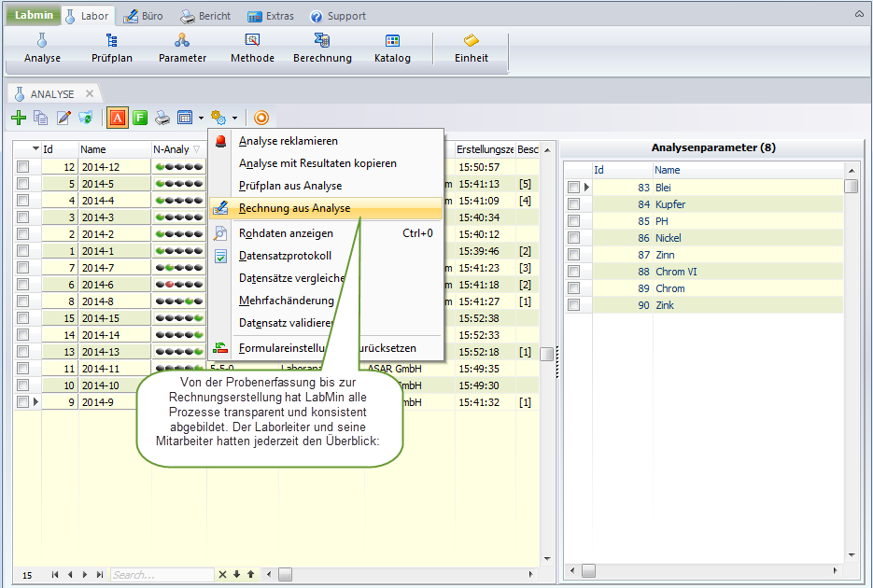
Task: Choose 'Analyse reklamieren' from the menu
Action: 326,141
